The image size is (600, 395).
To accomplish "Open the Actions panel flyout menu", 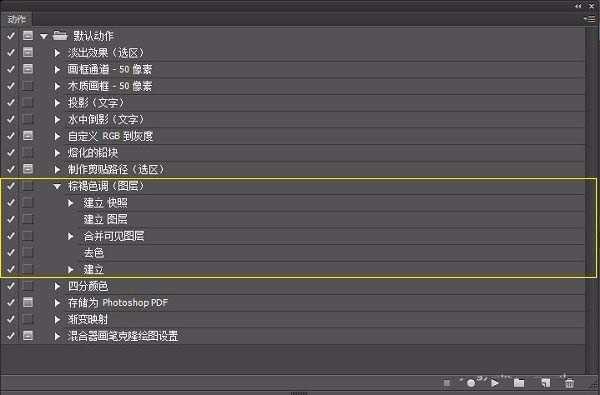I will coord(590,19).
